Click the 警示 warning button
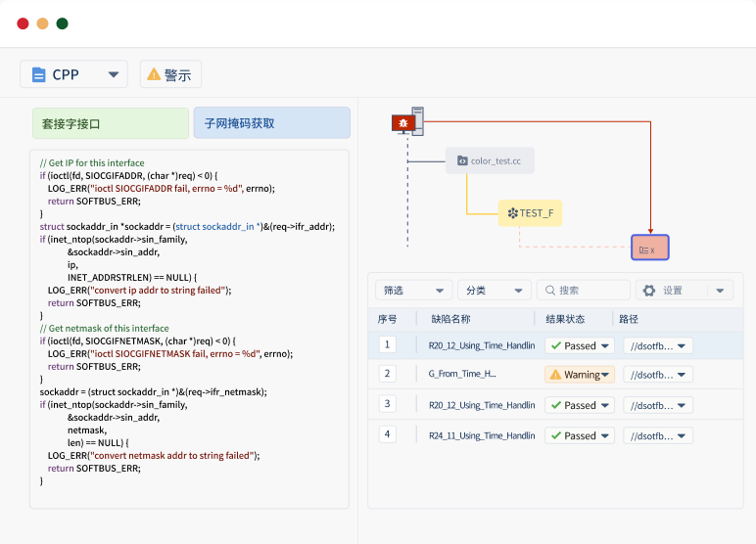The width and height of the screenshot is (756, 544). tap(170, 74)
